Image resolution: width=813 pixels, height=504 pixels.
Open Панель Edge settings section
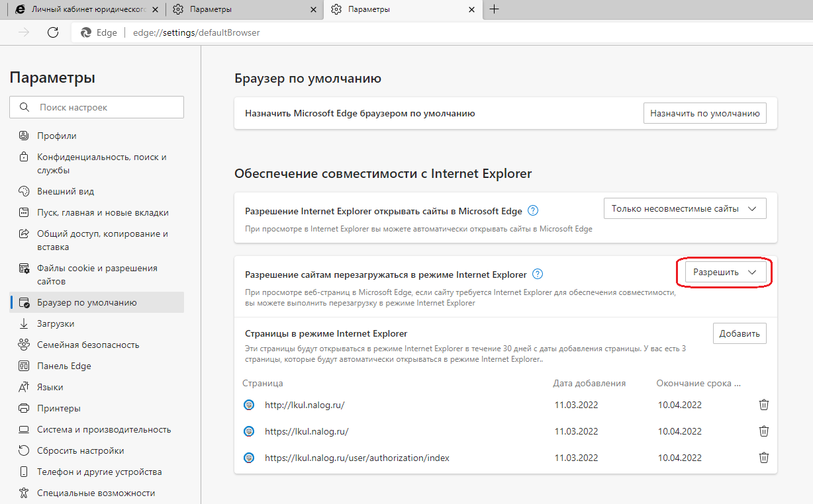pos(97,366)
